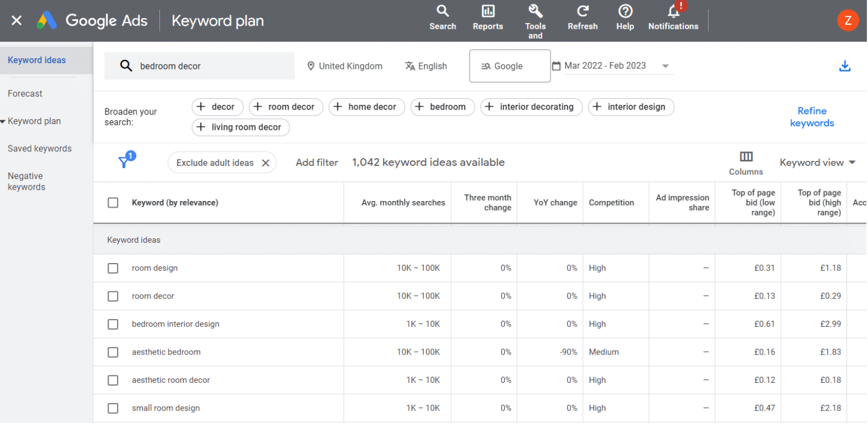Sort by Ad impression share column
Viewport: 868px width, 424px height.
tap(683, 203)
